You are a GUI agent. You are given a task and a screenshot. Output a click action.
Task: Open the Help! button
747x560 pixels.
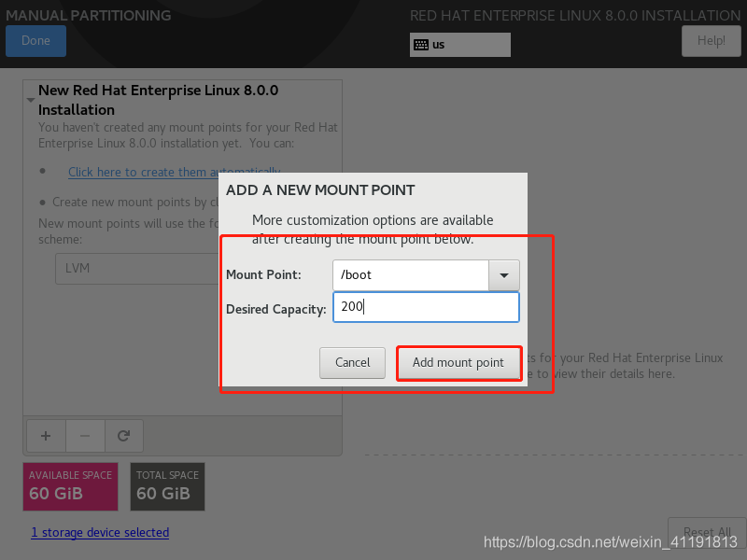712,41
